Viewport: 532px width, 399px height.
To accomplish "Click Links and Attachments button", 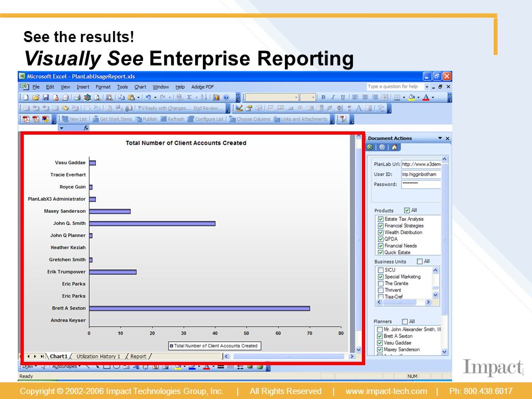I will 300,119.
